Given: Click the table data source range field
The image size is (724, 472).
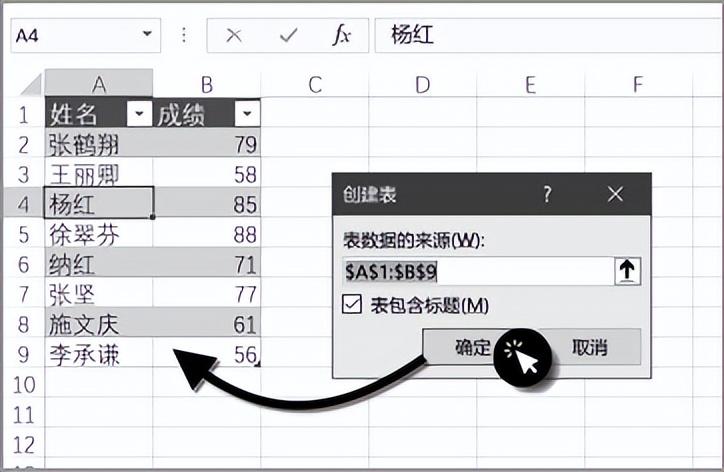Looking at the screenshot, I should click(x=475, y=271).
